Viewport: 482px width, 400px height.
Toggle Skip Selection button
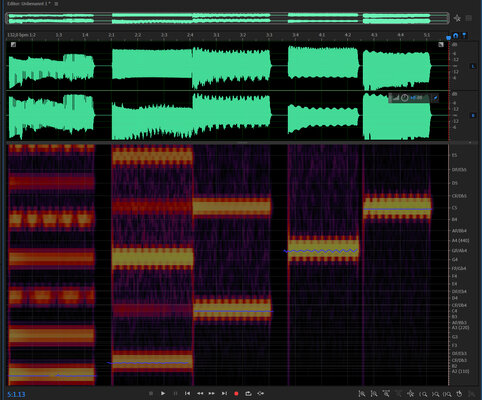[261, 394]
